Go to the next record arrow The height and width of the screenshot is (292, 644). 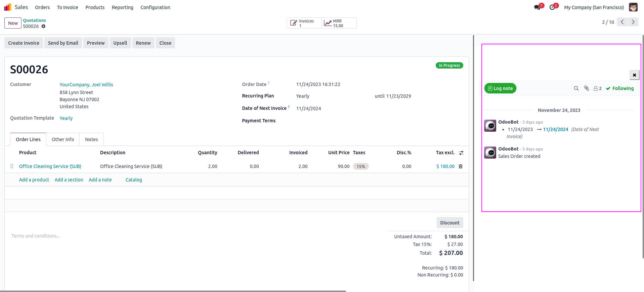(x=633, y=22)
